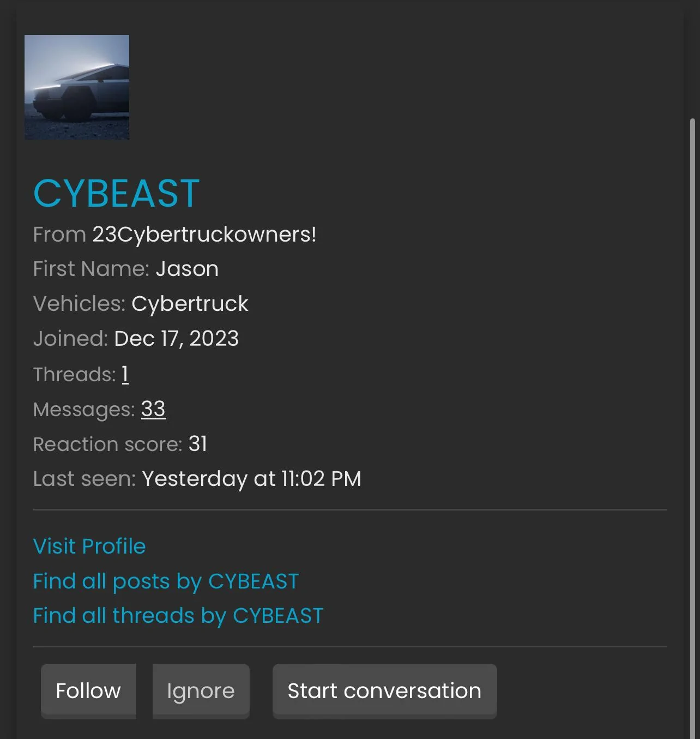Click the Last seen time Yesterday at 11:02 PM

point(251,479)
